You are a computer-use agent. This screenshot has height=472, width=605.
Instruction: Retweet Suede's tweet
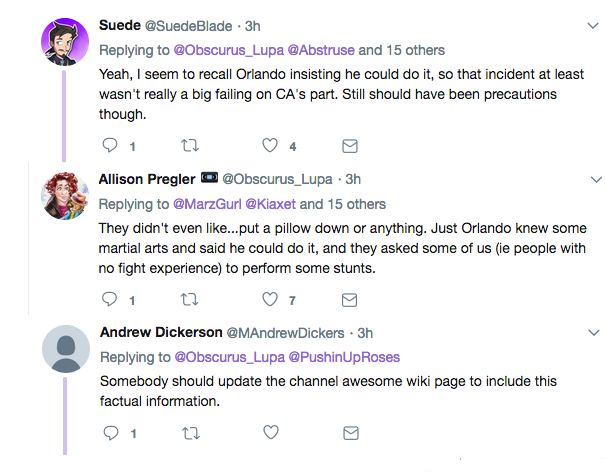pos(189,146)
